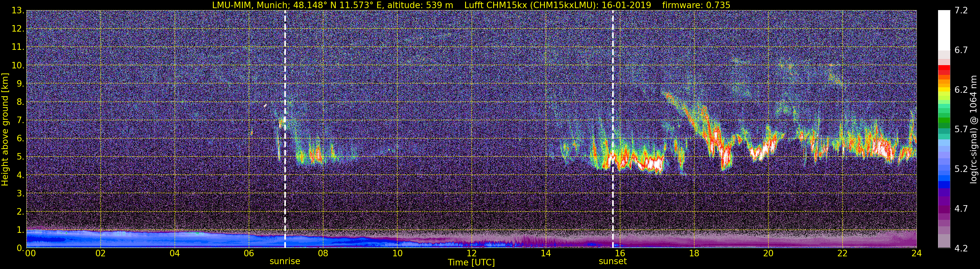Click the colorbar tick label '4.7'
Image resolution: width=980 pixels, height=269 pixels.
click(961, 209)
